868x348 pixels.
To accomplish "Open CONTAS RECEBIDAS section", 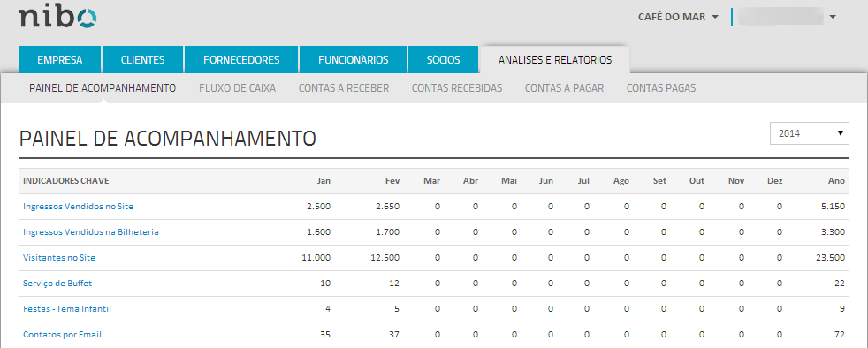I will click(457, 88).
